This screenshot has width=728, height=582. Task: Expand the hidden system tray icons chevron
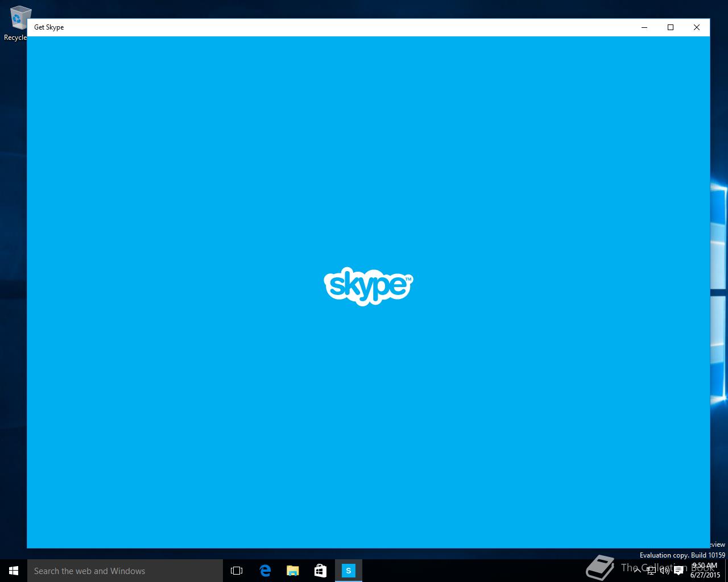(638, 571)
